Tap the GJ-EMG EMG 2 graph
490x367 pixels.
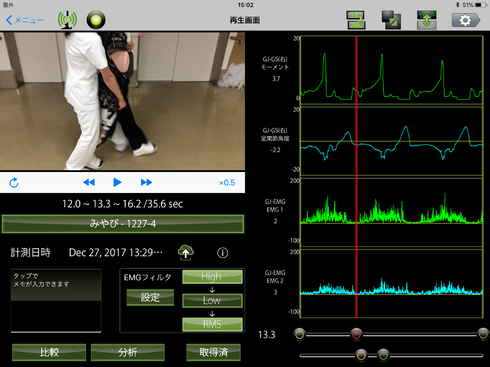coord(392,283)
